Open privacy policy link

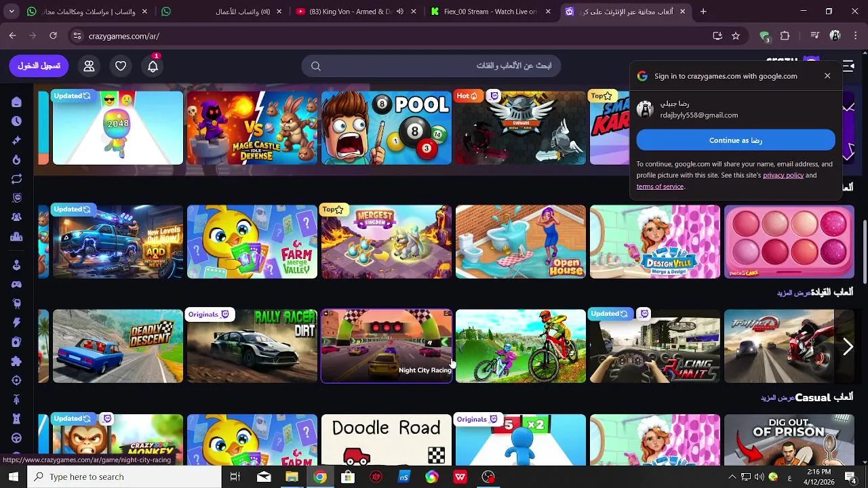click(783, 176)
